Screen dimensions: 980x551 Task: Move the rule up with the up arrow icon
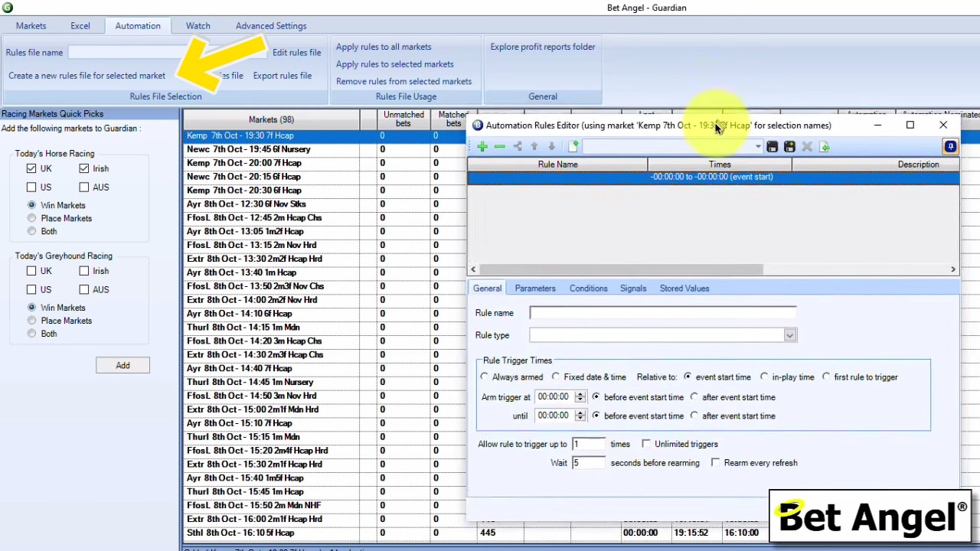pos(534,147)
